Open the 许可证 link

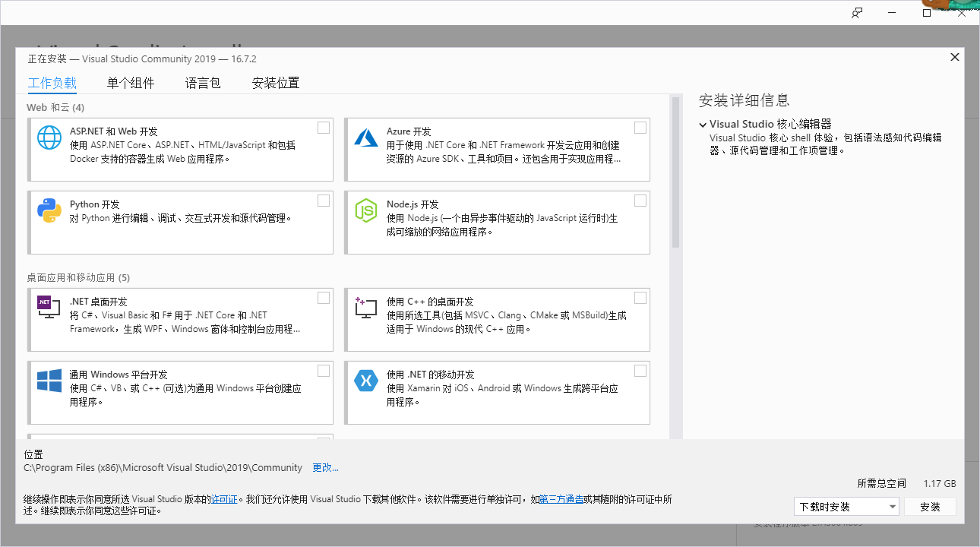[x=224, y=499]
